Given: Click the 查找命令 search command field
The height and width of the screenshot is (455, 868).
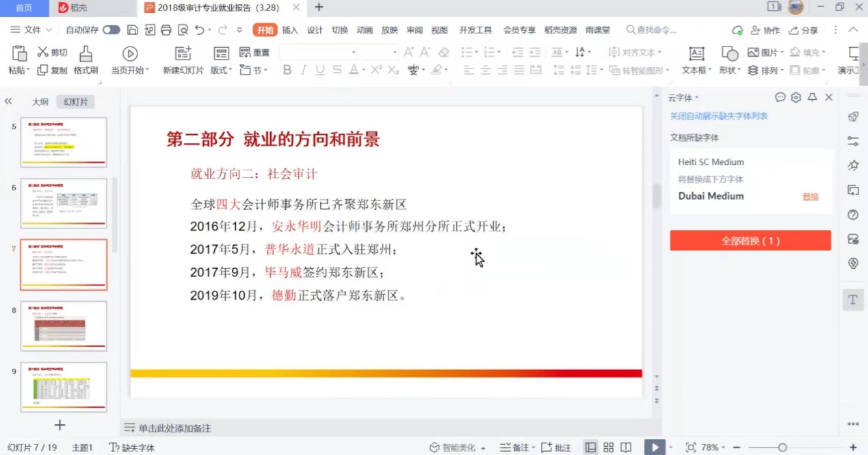Looking at the screenshot, I should pyautogui.click(x=651, y=30).
